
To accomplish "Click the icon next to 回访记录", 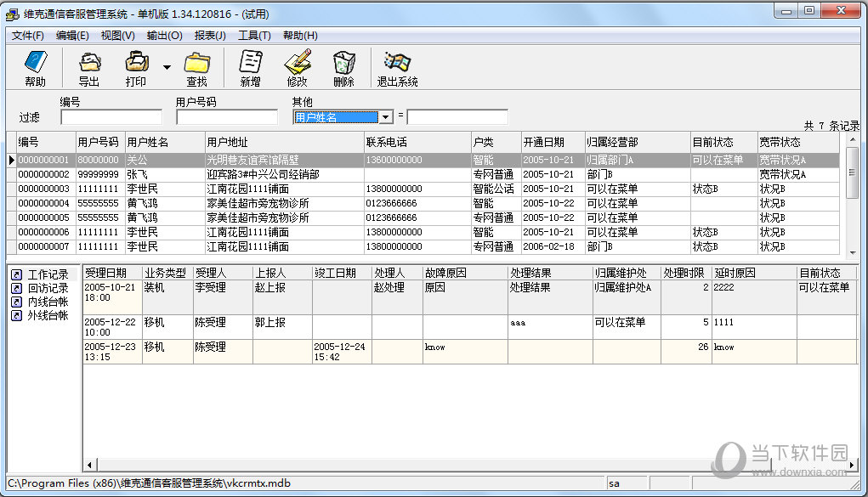I will tap(17, 288).
